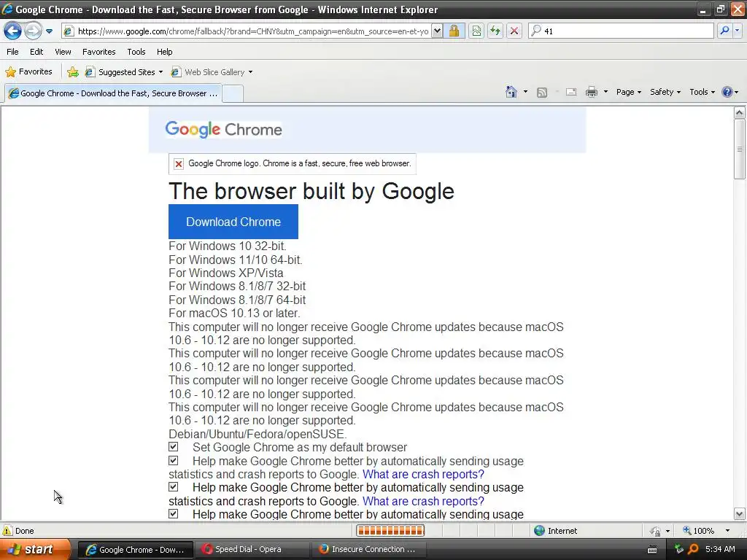747x560 pixels.
Task: Select the Google Chrome download page tab
Action: [x=113, y=93]
